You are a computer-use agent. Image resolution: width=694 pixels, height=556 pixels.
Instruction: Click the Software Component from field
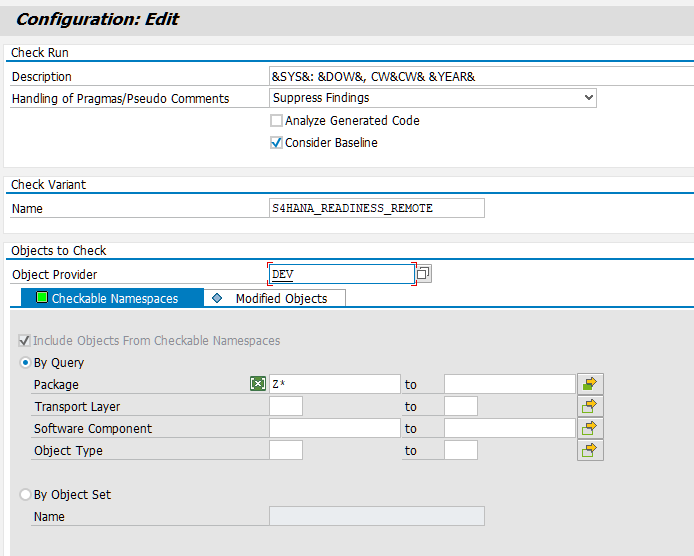pyautogui.click(x=335, y=428)
